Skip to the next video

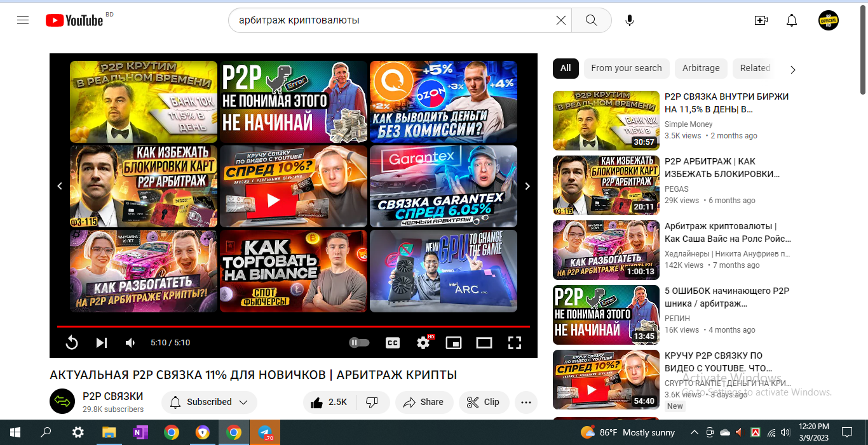(102, 343)
